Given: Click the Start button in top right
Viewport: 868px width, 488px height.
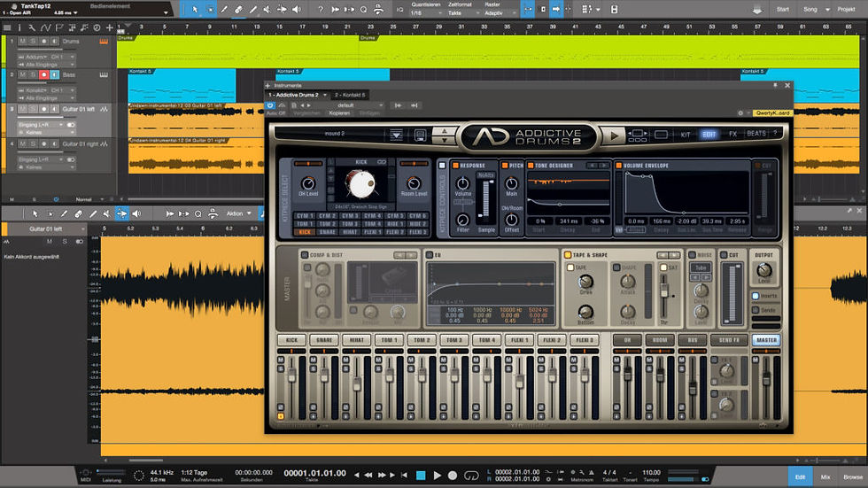Looking at the screenshot, I should click(783, 10).
